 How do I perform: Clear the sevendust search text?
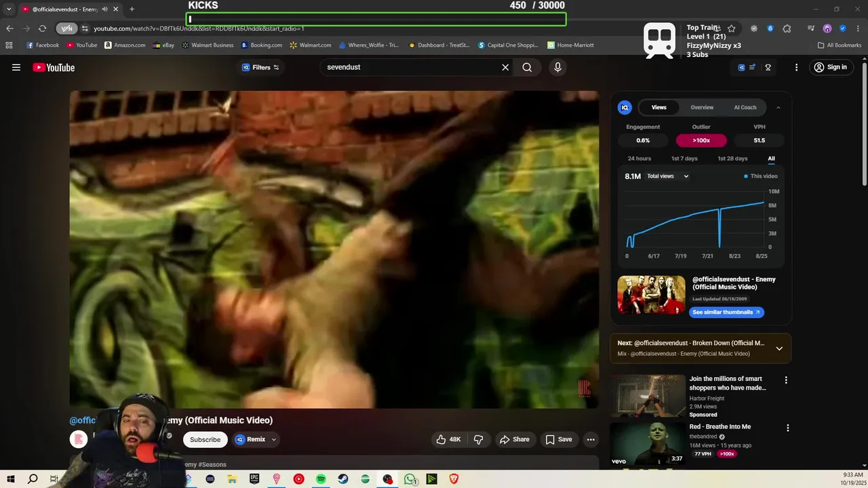tap(505, 67)
